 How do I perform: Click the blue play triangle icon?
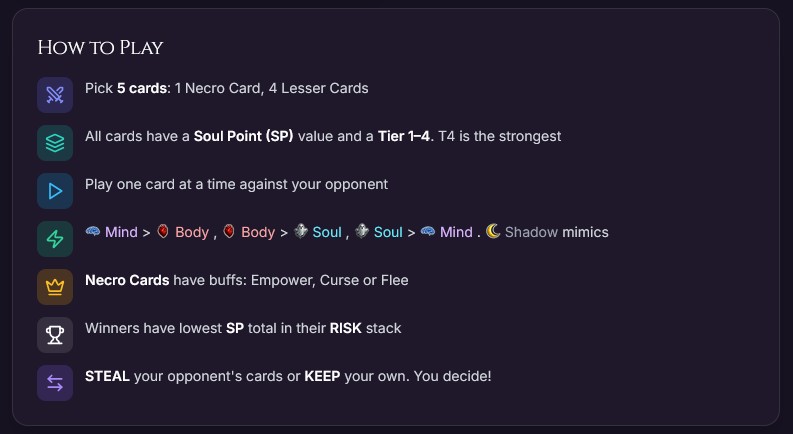pos(55,190)
